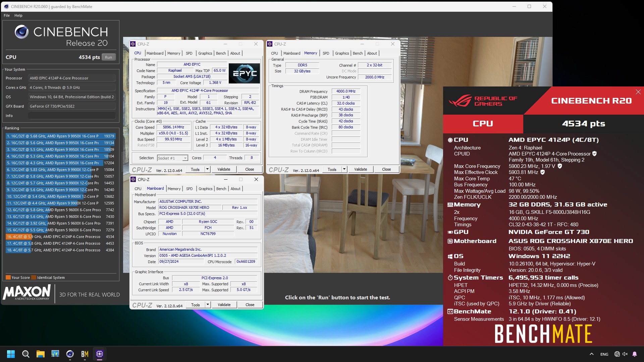Click Validate in CPU-Z Mainboard window

(224, 305)
